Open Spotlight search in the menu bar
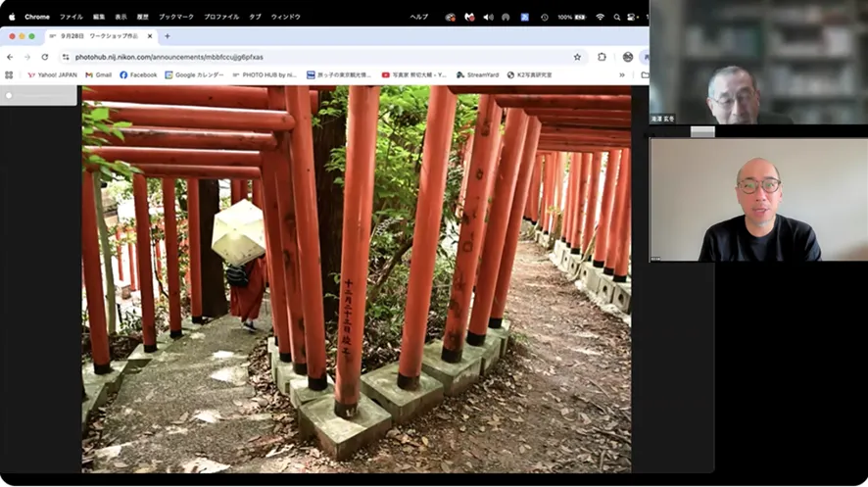 pos(616,17)
